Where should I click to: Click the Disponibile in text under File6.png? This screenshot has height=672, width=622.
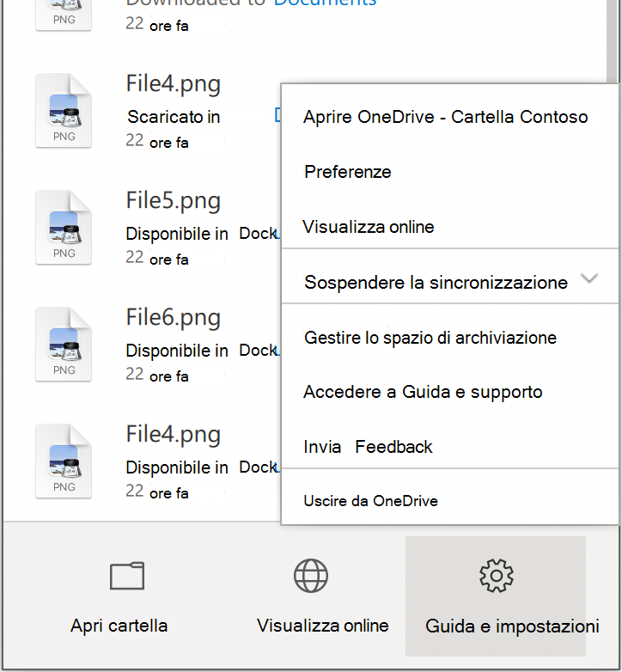(x=177, y=351)
